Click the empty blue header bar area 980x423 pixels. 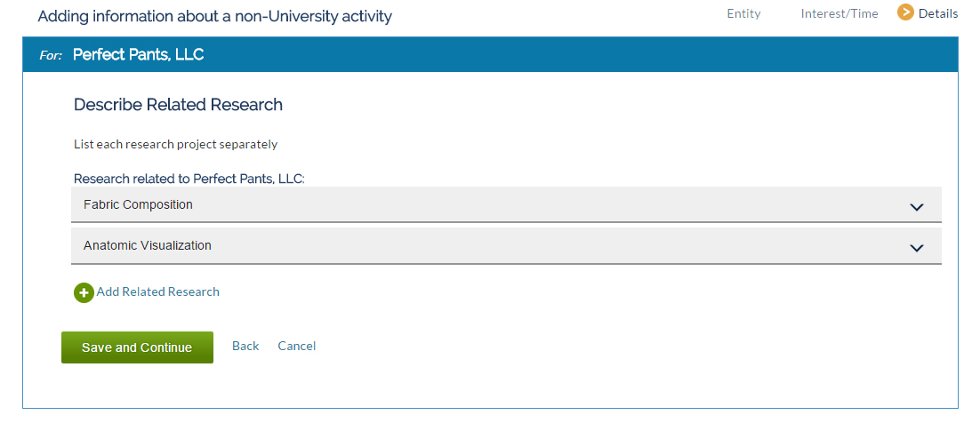[x=582, y=54]
